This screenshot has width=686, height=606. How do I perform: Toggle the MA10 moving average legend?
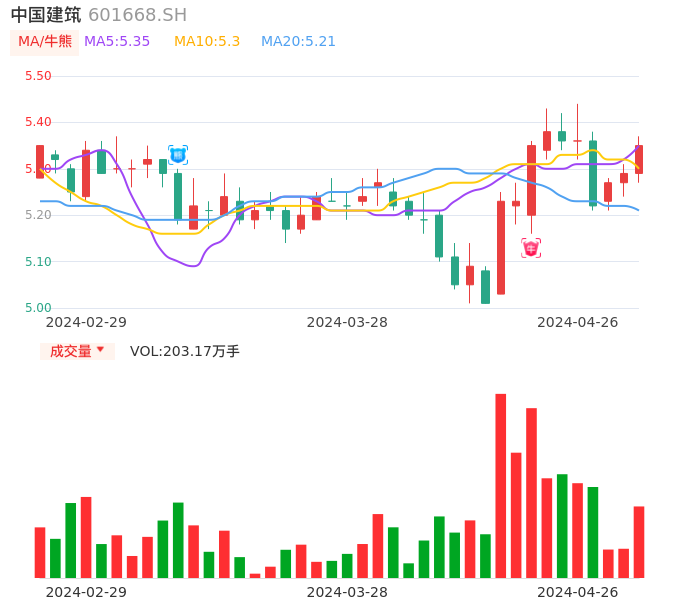click(207, 42)
